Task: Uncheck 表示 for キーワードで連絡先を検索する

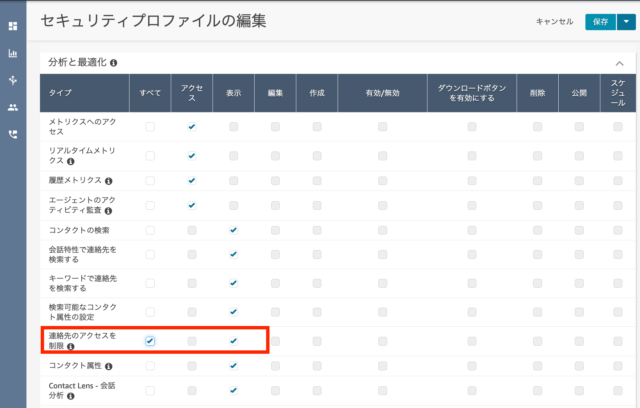Action: [x=233, y=283]
